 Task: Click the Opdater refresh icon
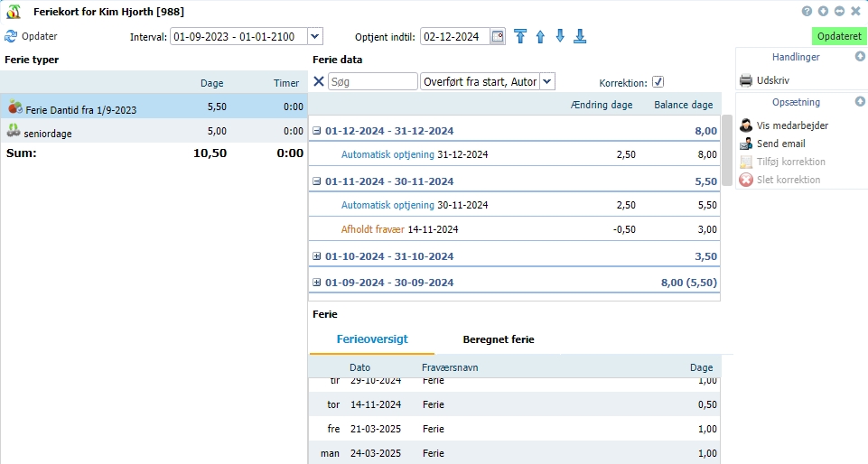11,37
